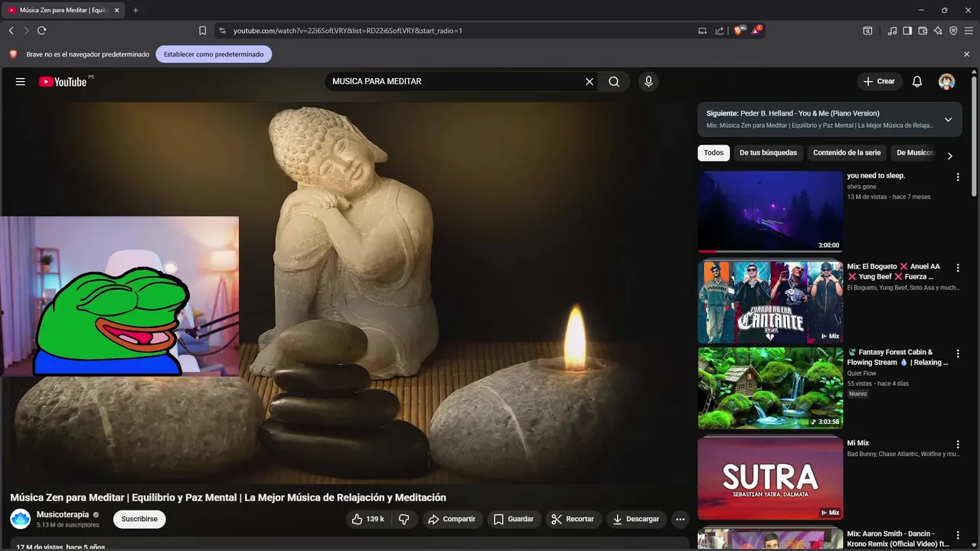Open the notifications bell
The height and width of the screenshot is (551, 980).
click(x=917, y=81)
